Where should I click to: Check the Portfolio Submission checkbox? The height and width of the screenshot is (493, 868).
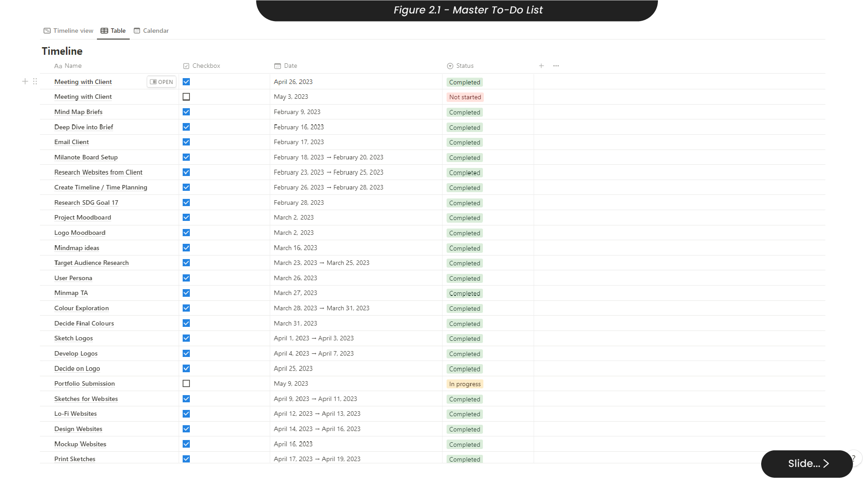click(186, 383)
